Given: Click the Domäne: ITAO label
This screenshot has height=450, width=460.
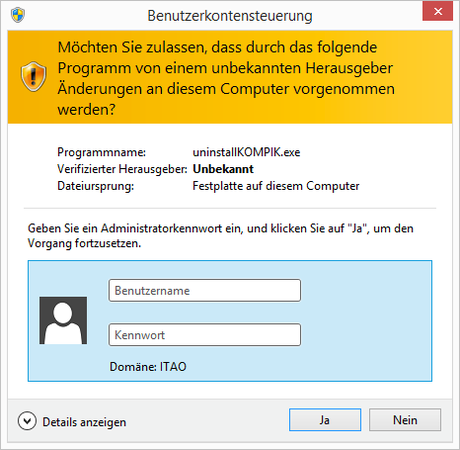Looking at the screenshot, I should (x=148, y=367).
